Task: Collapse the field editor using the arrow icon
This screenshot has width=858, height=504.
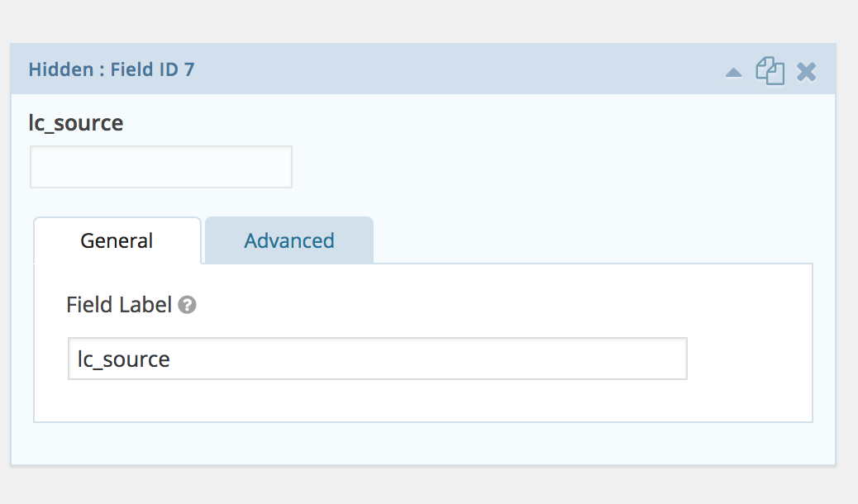Action: coord(733,73)
